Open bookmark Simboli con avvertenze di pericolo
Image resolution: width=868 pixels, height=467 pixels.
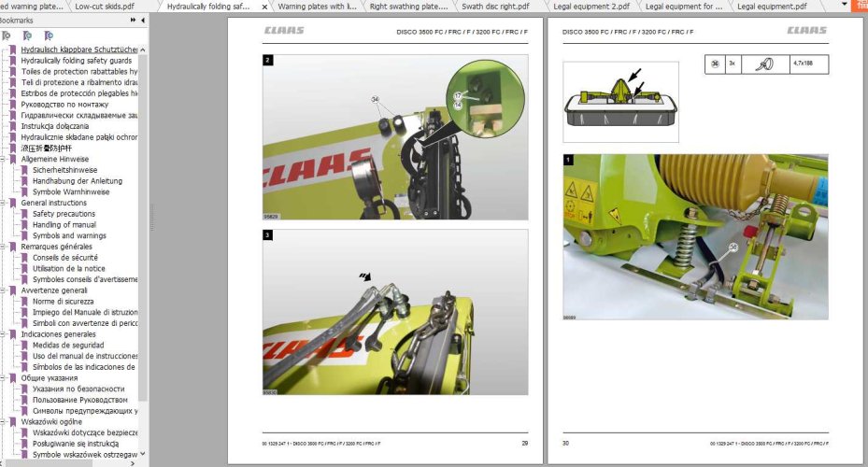tap(85, 323)
